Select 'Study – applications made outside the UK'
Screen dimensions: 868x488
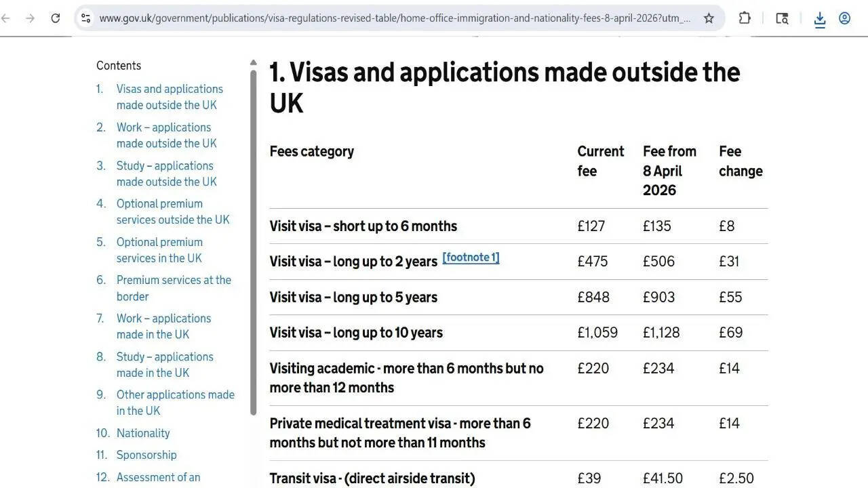tap(166, 174)
